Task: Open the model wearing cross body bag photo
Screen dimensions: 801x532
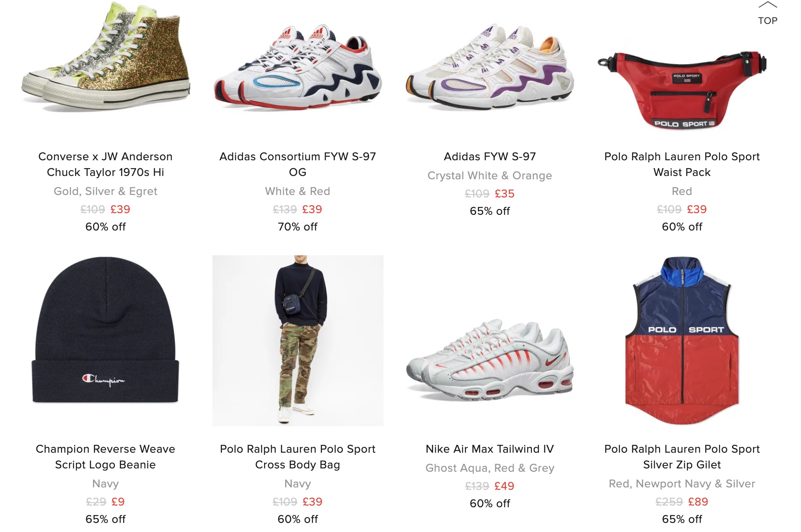Action: (x=298, y=340)
